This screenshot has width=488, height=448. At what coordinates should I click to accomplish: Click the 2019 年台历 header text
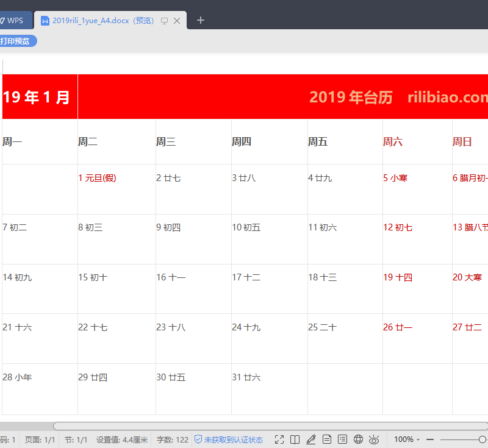(x=351, y=98)
